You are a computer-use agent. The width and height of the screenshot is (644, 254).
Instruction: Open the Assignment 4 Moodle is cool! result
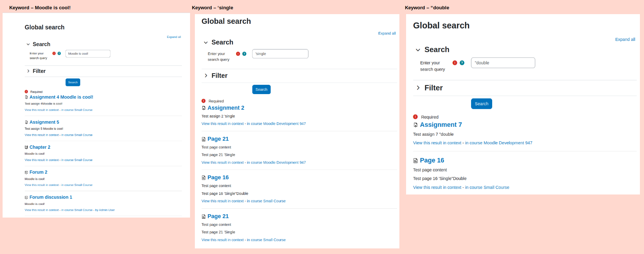tap(61, 97)
